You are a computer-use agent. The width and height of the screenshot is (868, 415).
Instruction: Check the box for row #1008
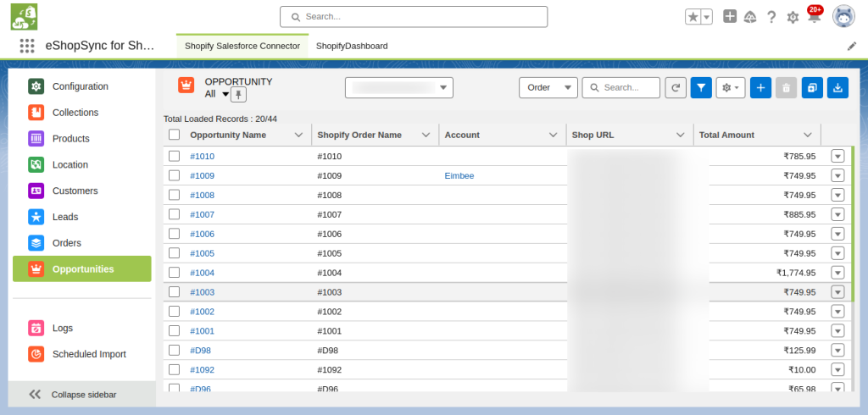point(175,195)
